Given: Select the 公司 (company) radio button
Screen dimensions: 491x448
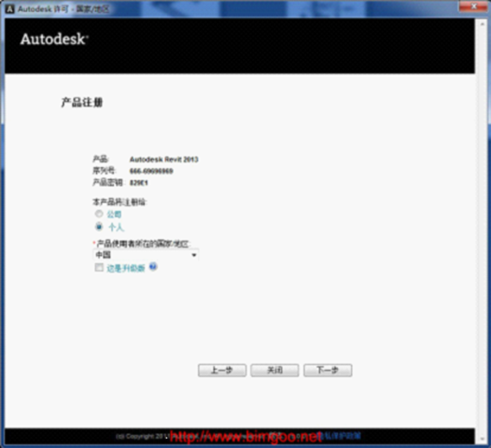Looking at the screenshot, I should point(99,214).
